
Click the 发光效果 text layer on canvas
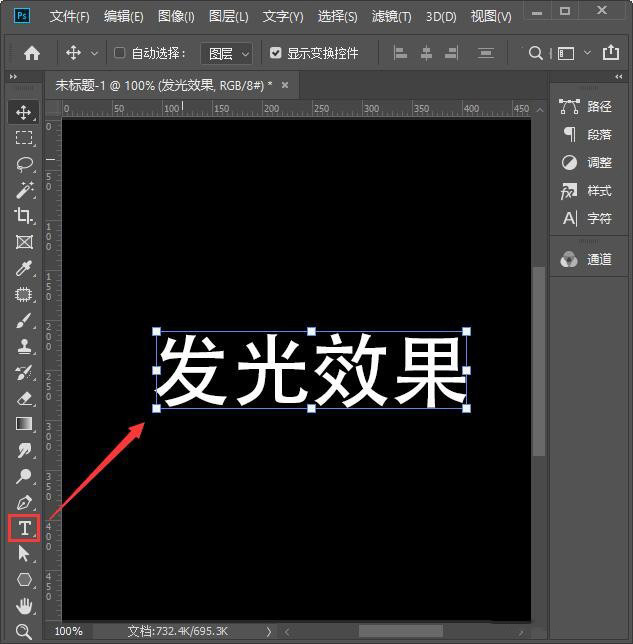tap(311, 370)
